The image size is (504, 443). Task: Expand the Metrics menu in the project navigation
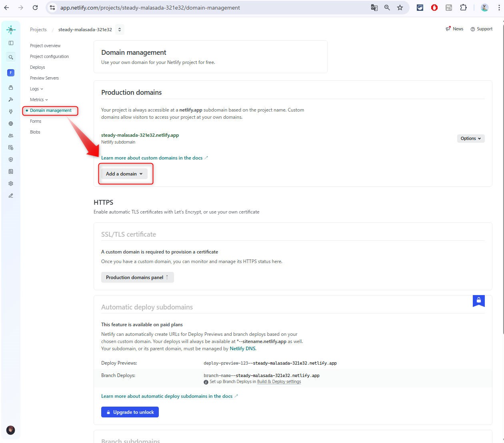click(39, 100)
